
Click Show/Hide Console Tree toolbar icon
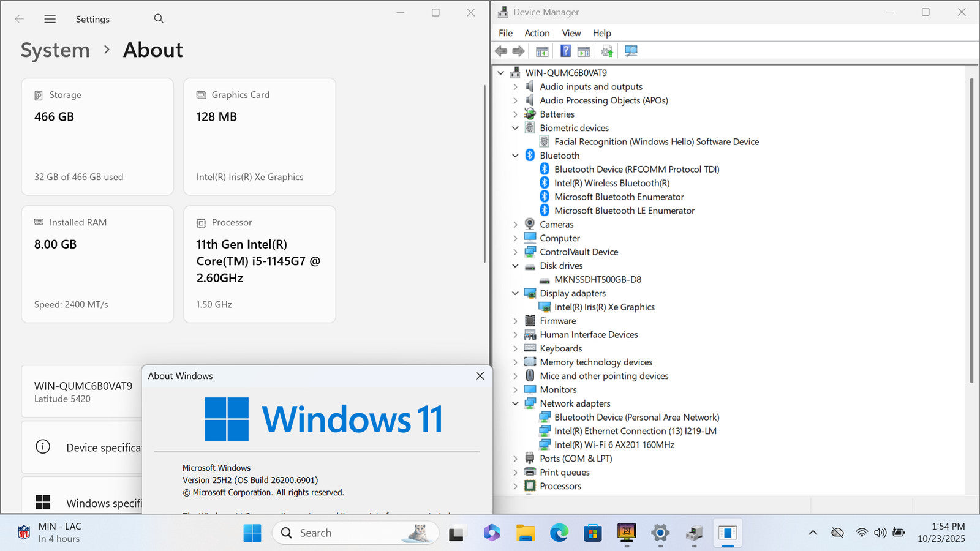(542, 51)
